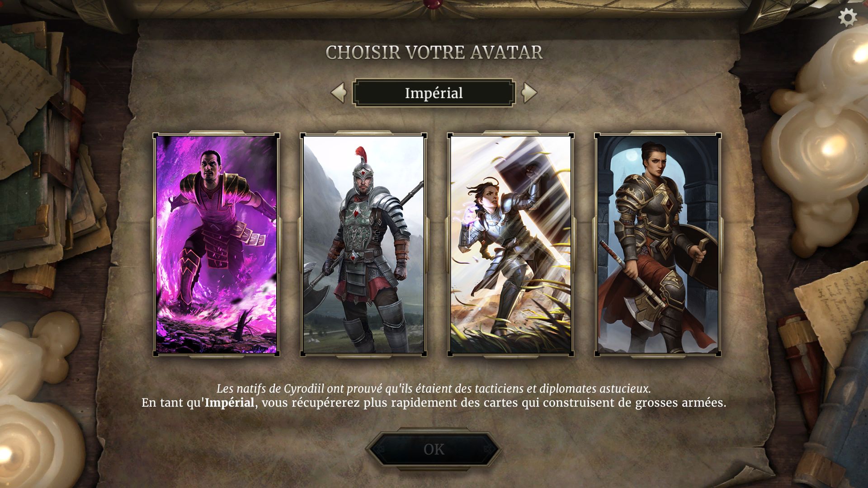The width and height of the screenshot is (868, 488).
Task: Go to the previous race with left arrow
Action: [x=339, y=93]
